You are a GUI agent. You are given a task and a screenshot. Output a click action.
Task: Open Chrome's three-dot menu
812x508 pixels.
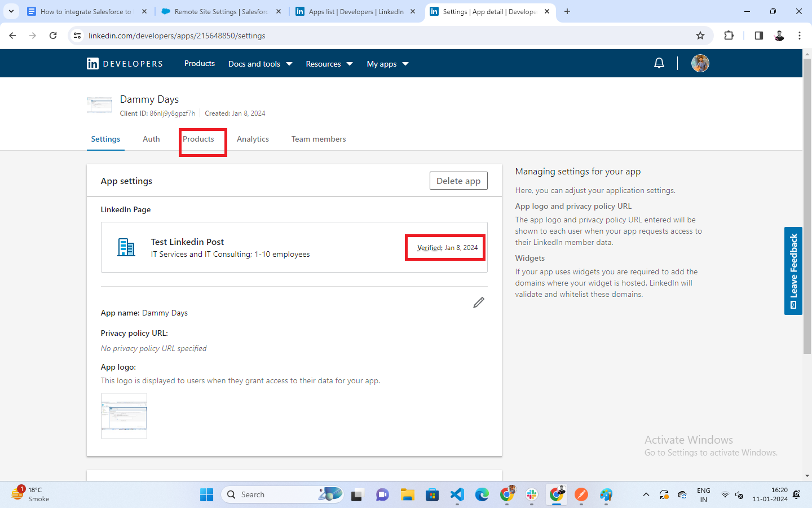(800, 36)
